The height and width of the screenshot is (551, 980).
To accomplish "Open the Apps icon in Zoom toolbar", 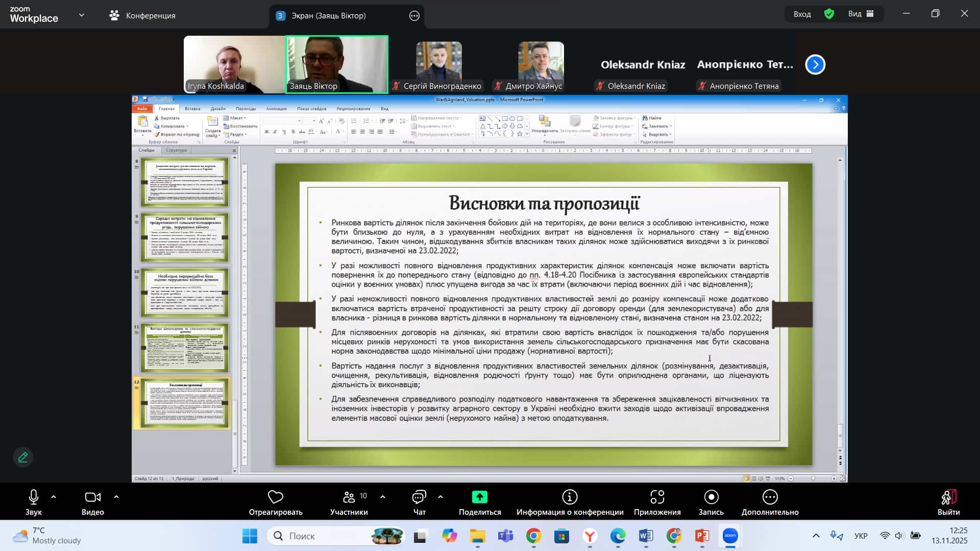I will coord(657,497).
